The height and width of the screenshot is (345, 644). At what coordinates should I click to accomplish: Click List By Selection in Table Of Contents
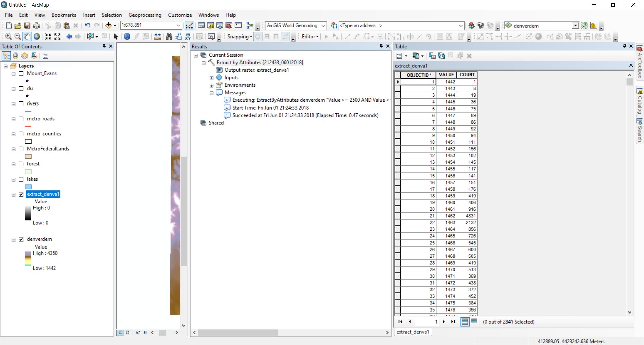click(34, 56)
